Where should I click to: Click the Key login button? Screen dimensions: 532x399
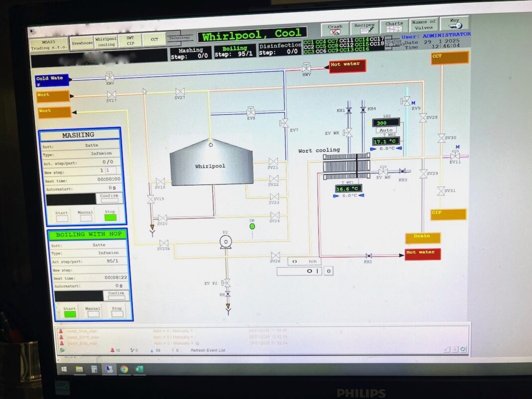pyautogui.click(x=455, y=23)
